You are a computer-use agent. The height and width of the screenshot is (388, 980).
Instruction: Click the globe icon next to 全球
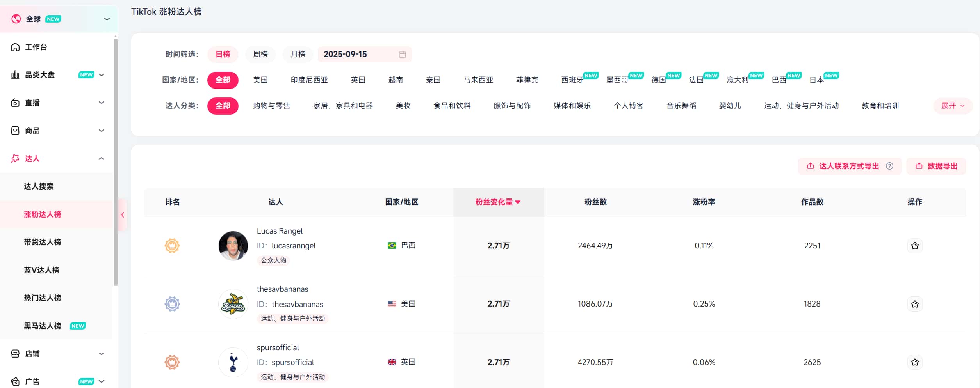pyautogui.click(x=16, y=19)
